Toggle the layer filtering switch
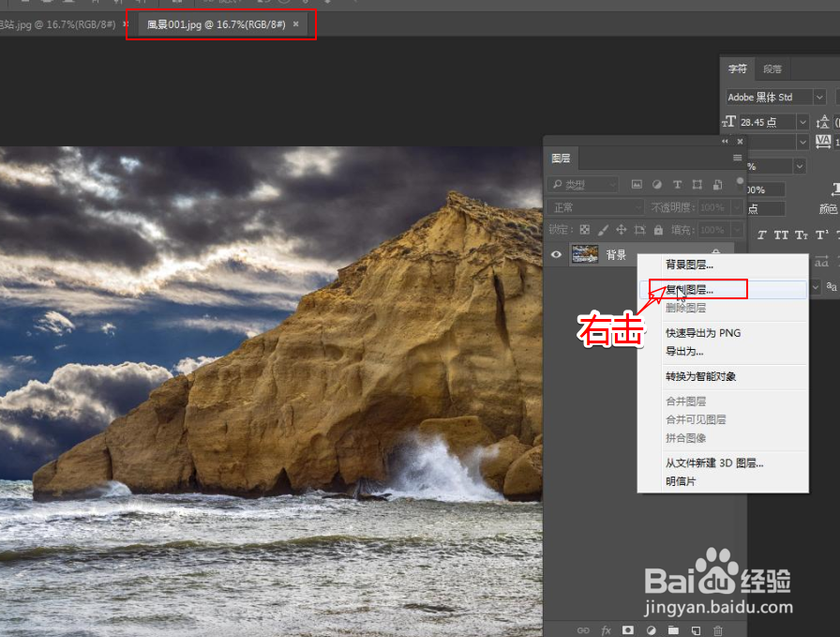Viewport: 840px width, 637px height. coord(740,183)
